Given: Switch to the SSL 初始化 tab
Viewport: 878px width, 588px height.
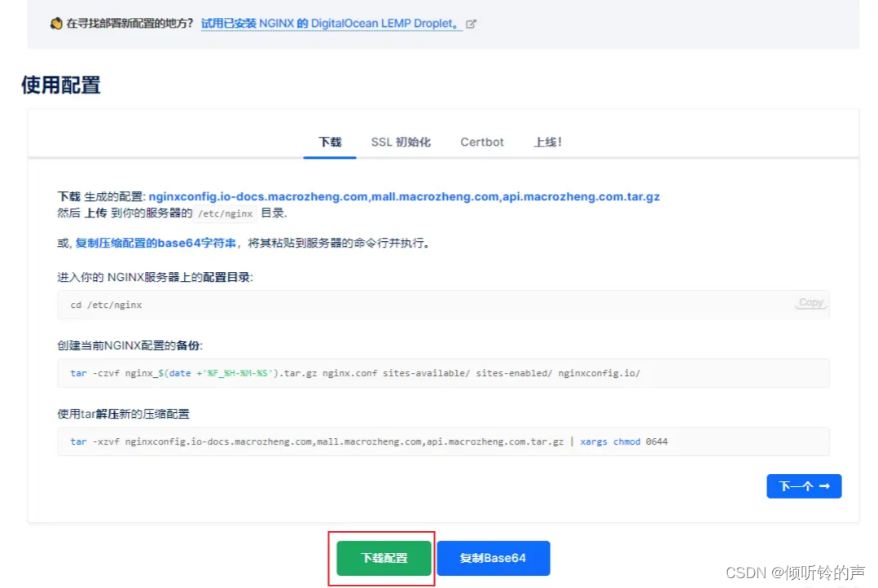Looking at the screenshot, I should 401,143.
